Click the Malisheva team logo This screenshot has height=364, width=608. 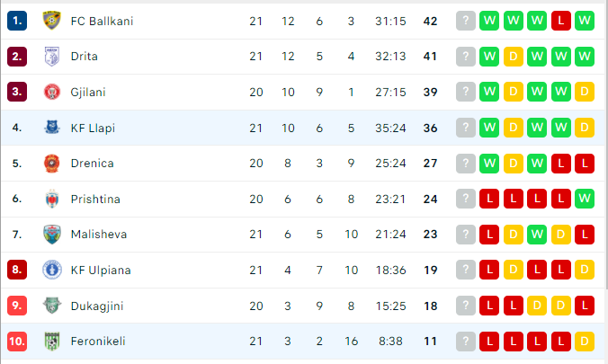(x=51, y=235)
